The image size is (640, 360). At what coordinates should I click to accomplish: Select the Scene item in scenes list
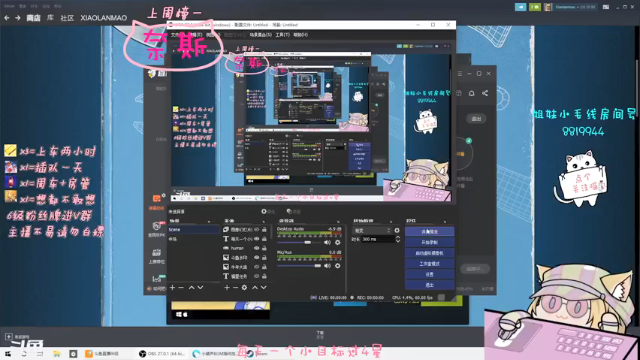[193, 229]
